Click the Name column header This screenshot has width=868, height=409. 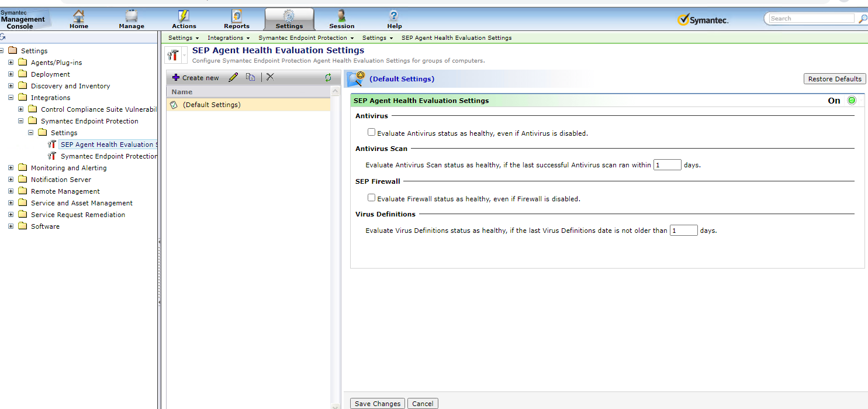tap(248, 92)
